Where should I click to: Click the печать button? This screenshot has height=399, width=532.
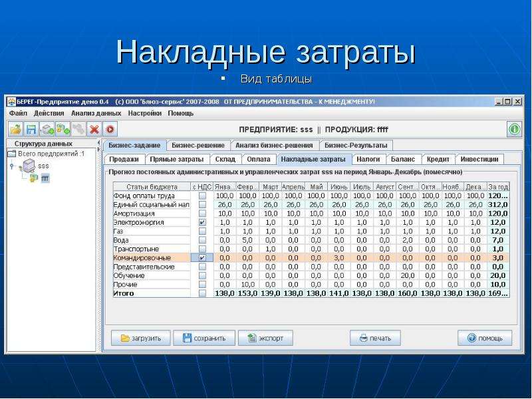(375, 338)
